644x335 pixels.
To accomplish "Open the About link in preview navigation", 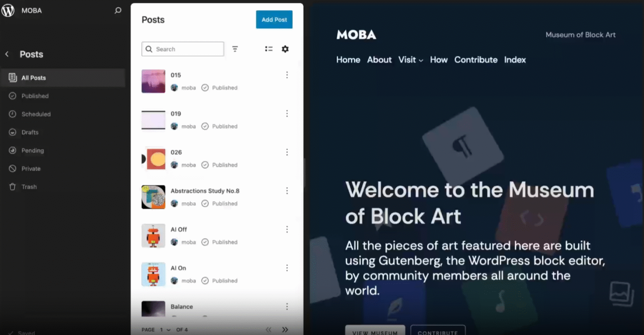I will coord(379,60).
